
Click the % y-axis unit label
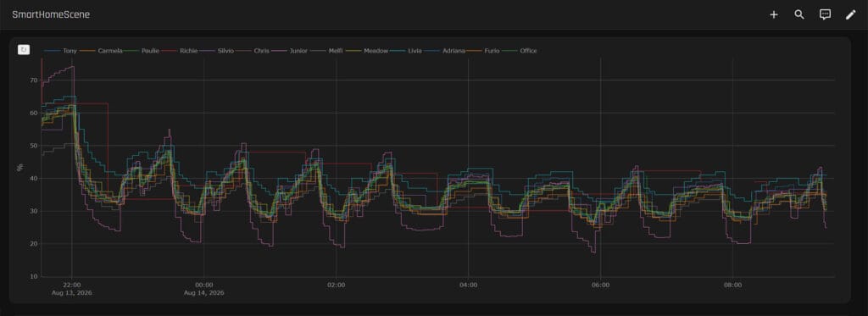(x=20, y=168)
